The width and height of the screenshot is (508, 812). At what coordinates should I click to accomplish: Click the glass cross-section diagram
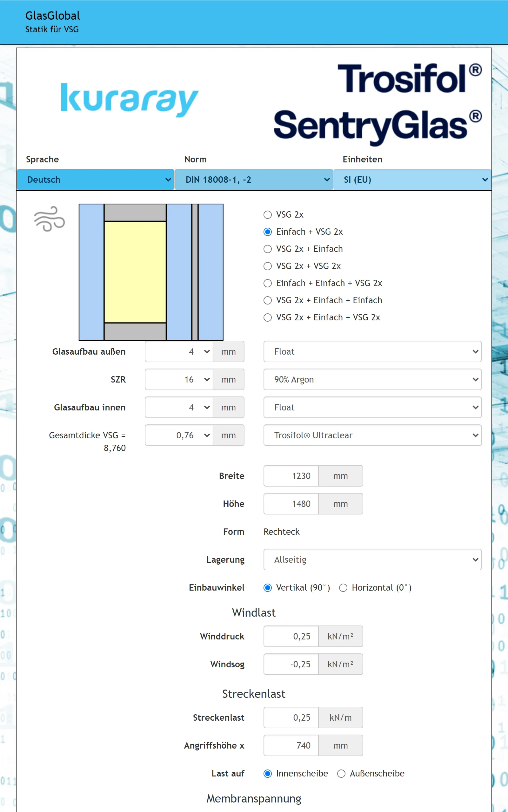[x=151, y=272]
